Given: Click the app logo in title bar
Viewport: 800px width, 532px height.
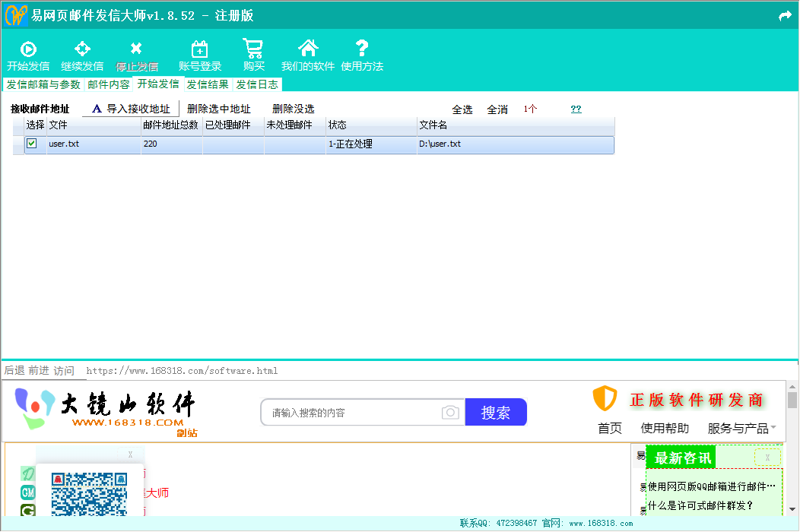Looking at the screenshot, I should [15, 15].
